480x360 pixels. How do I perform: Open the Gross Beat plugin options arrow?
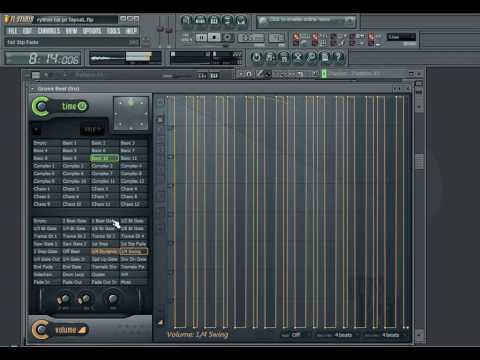point(33,89)
